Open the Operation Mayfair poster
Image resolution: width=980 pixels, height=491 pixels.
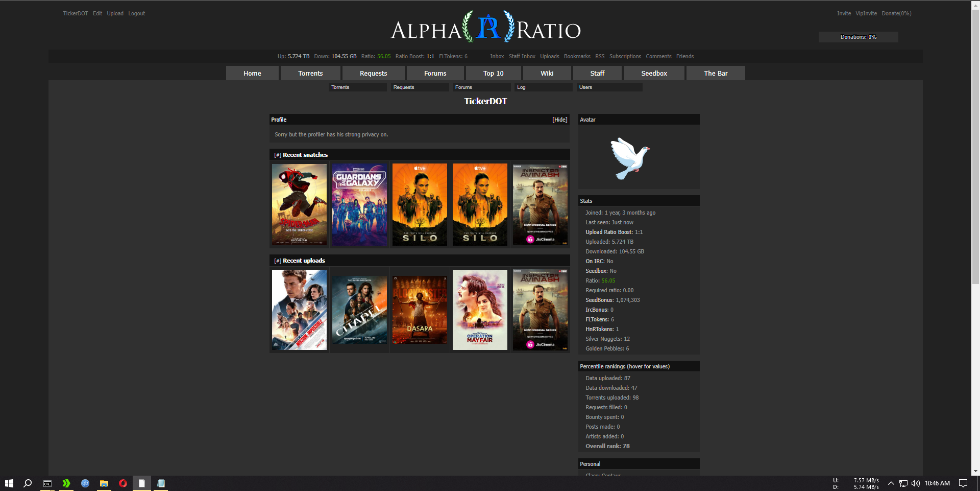[480, 310]
